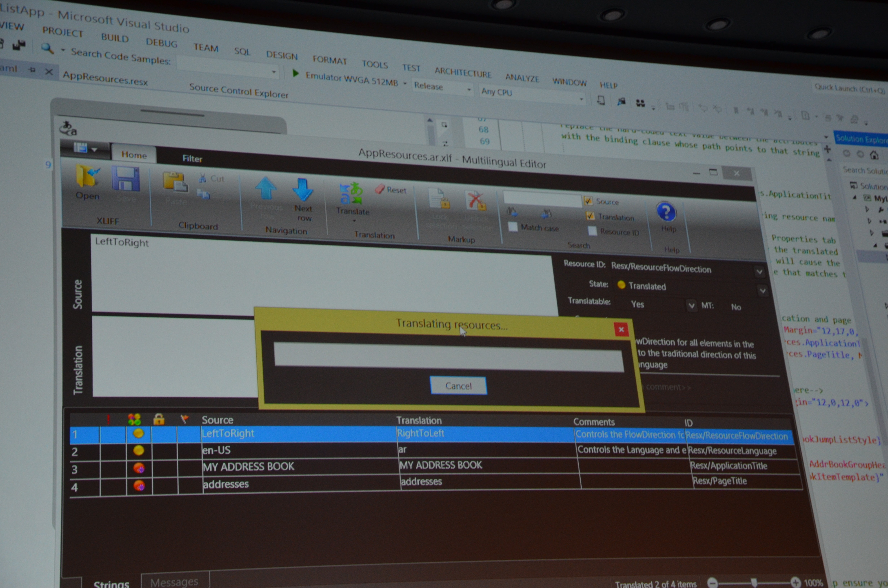The image size is (888, 588).
Task: Enable the Match case checkbox
Action: 513,226
